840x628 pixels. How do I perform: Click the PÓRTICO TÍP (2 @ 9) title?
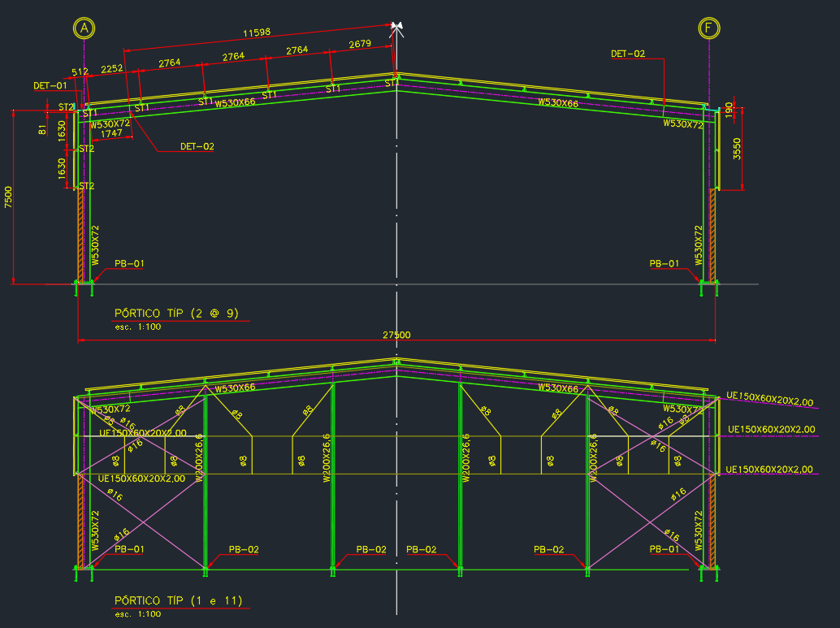[x=177, y=313]
